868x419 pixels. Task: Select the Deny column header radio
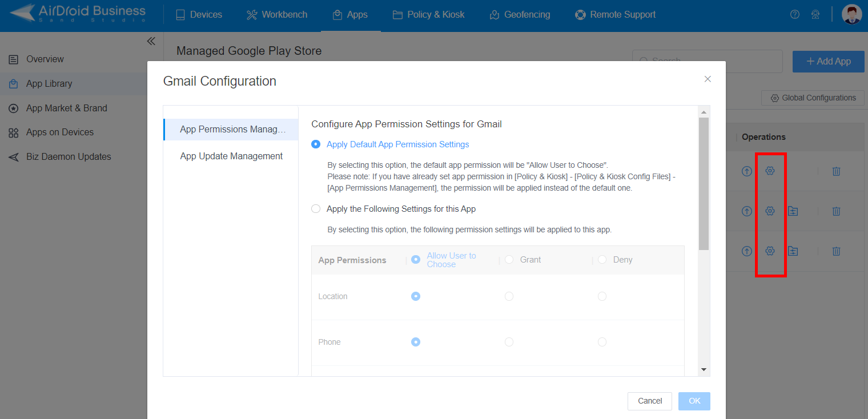tap(602, 259)
